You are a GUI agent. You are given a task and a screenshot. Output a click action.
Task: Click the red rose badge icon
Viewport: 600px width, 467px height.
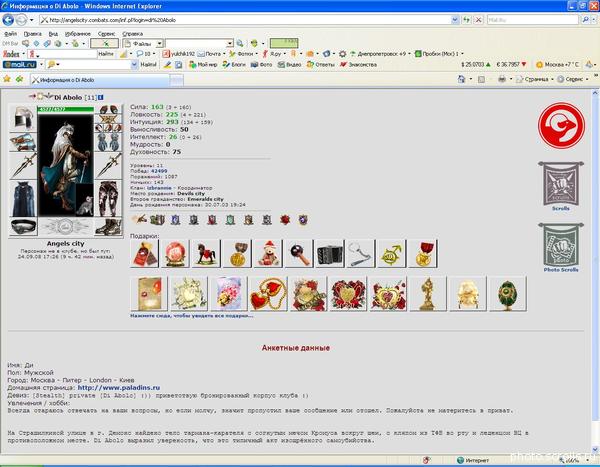point(285,220)
